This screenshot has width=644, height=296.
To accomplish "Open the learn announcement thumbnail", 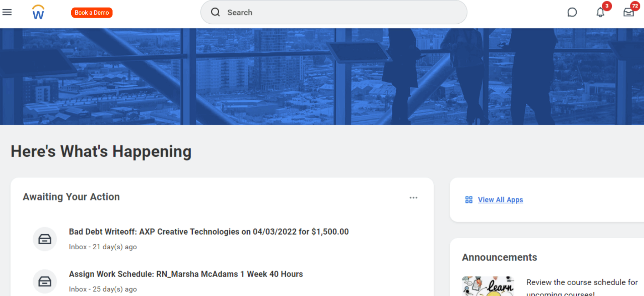I will [x=488, y=286].
